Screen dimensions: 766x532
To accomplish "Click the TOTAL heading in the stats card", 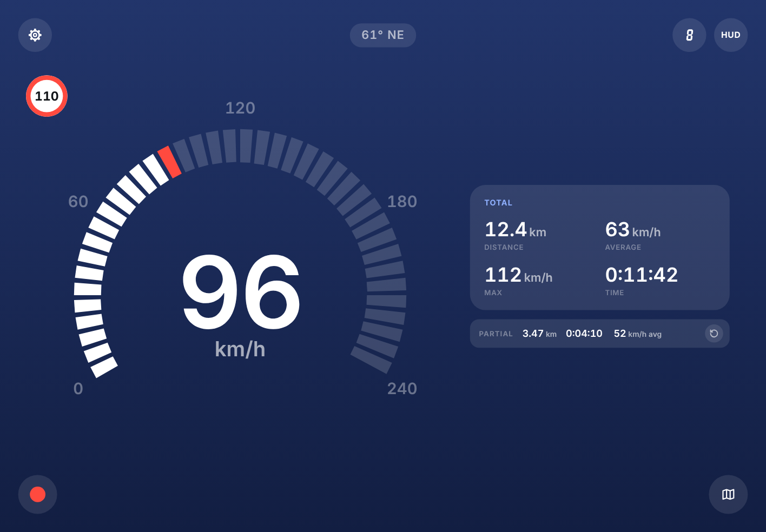I will 498,203.
